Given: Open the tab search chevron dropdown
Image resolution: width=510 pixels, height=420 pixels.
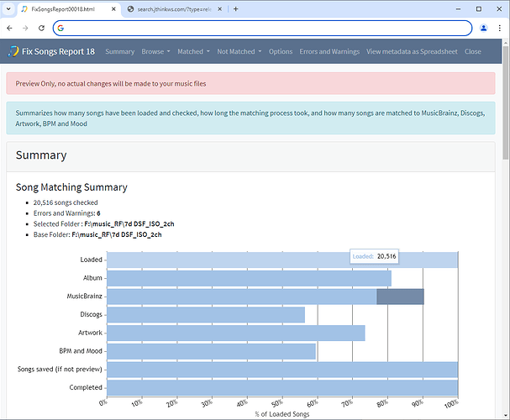Looking at the screenshot, I should tap(8, 9).
